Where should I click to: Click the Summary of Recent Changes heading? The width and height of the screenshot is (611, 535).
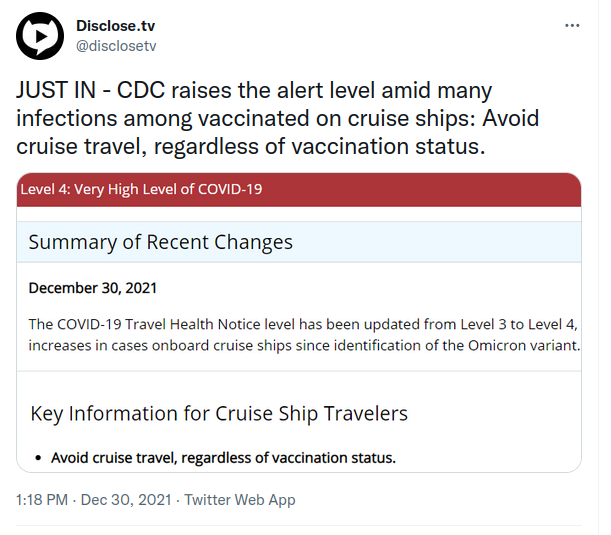pos(161,242)
